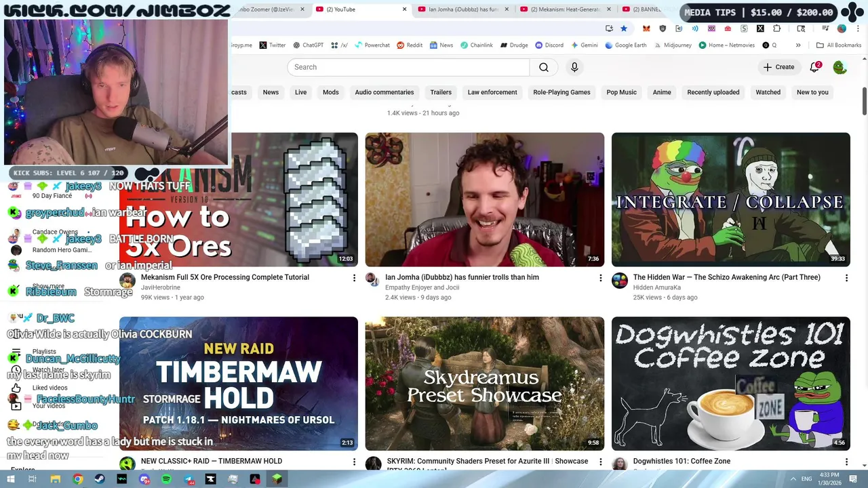The image size is (868, 488).
Task: Play the Skydreamus Preset Showcase thumbnail
Action: pos(484,384)
